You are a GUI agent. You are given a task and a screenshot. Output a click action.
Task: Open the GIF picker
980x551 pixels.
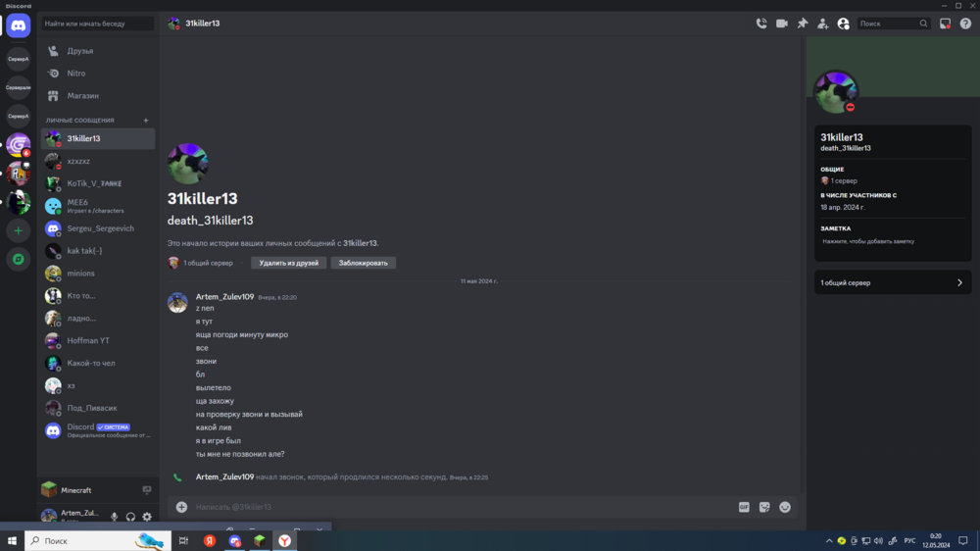(744, 507)
